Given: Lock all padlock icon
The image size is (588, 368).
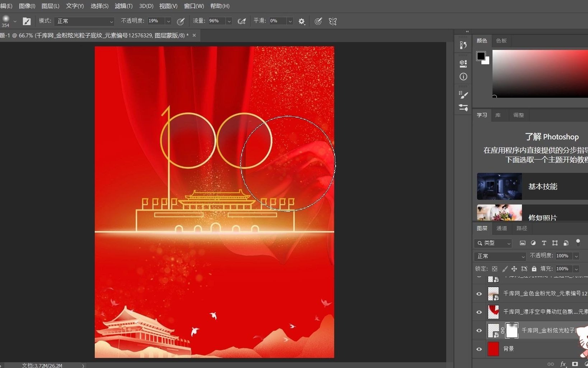Looking at the screenshot, I should click(534, 269).
